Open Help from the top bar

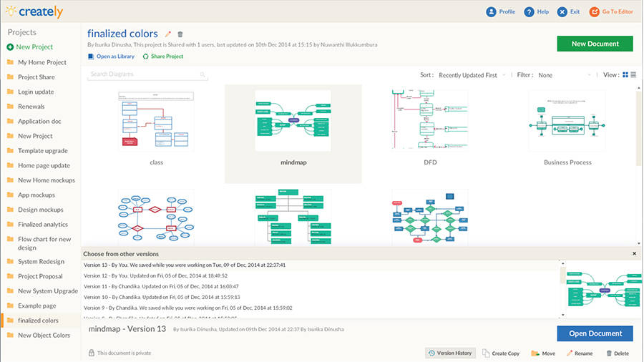[529, 11]
